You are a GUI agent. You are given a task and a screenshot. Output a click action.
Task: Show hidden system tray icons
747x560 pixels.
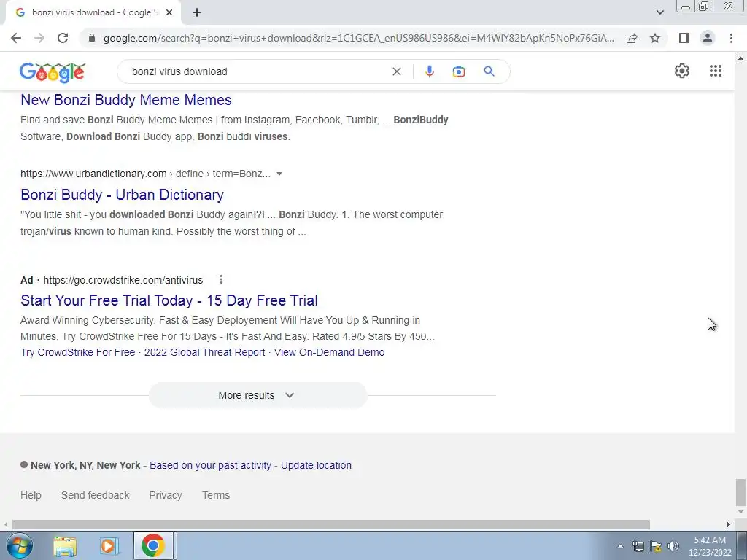[x=620, y=546]
